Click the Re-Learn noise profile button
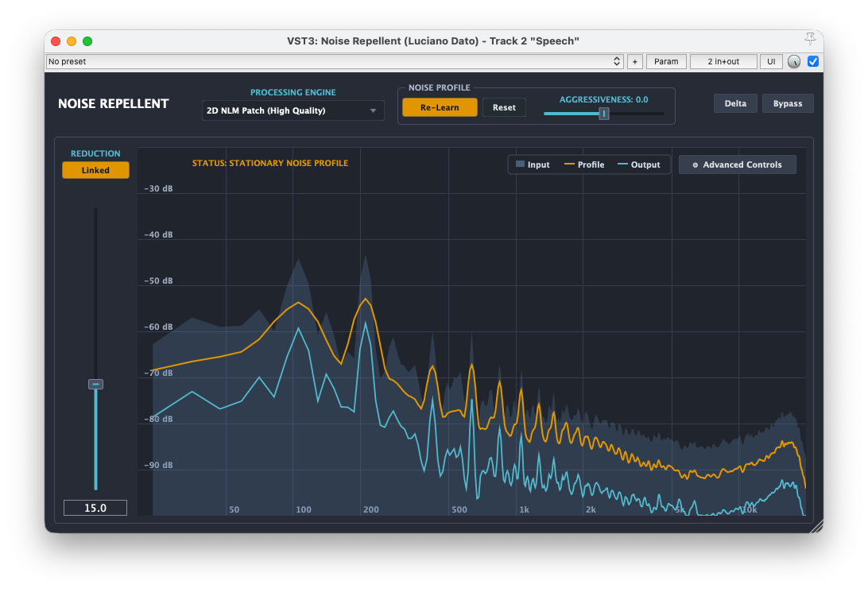 pyautogui.click(x=440, y=107)
